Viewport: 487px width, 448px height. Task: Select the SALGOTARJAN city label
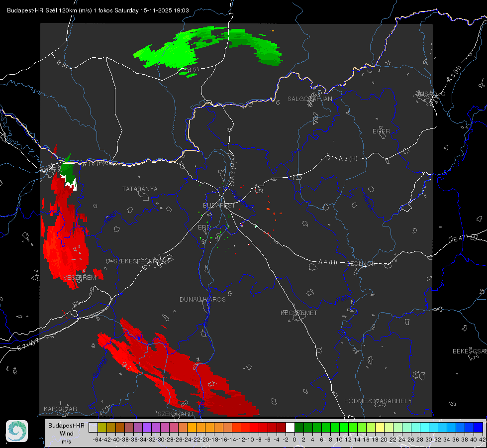tap(309, 99)
